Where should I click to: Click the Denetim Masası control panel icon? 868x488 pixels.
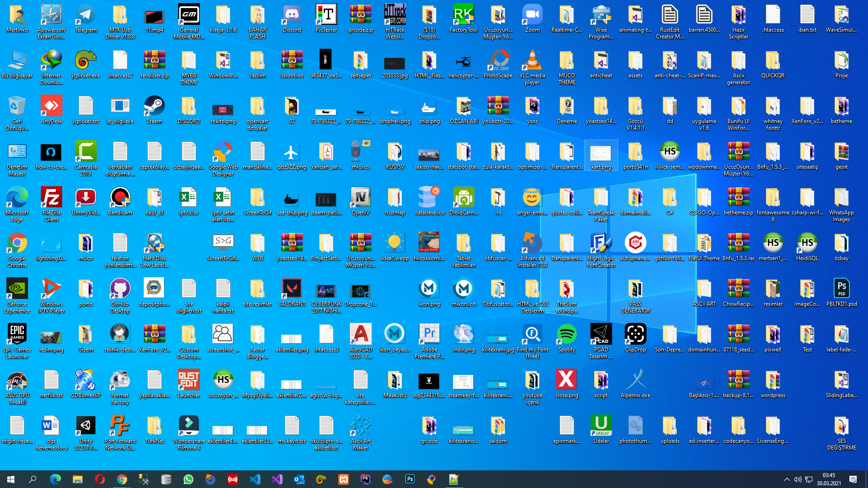[17, 159]
